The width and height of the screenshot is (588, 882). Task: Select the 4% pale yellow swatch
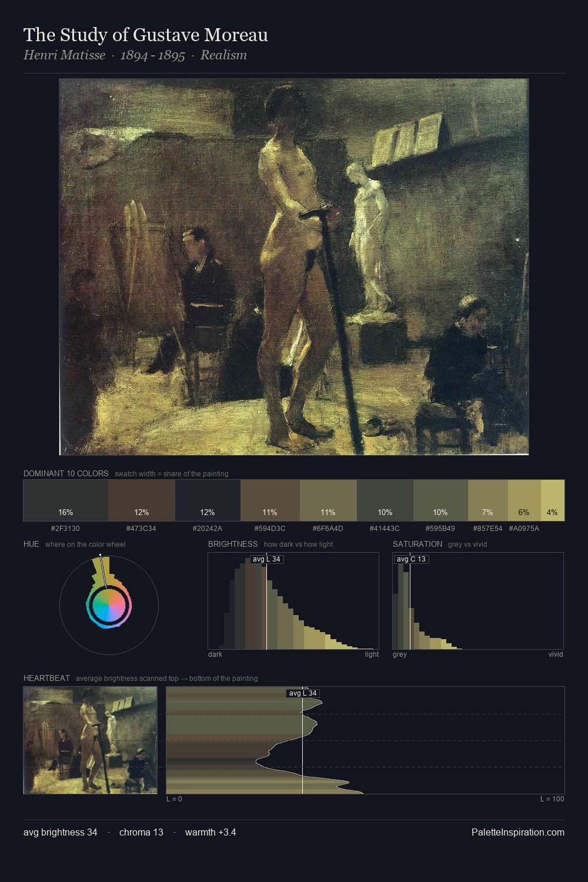point(552,500)
